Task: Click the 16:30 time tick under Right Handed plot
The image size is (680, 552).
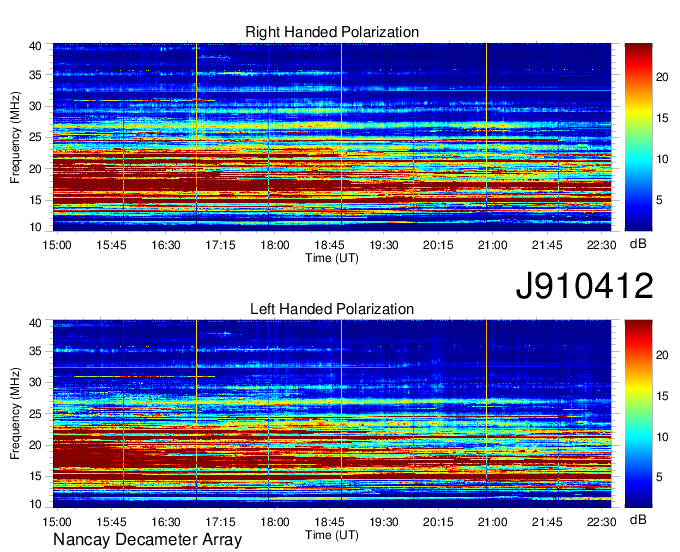Action: (166, 245)
